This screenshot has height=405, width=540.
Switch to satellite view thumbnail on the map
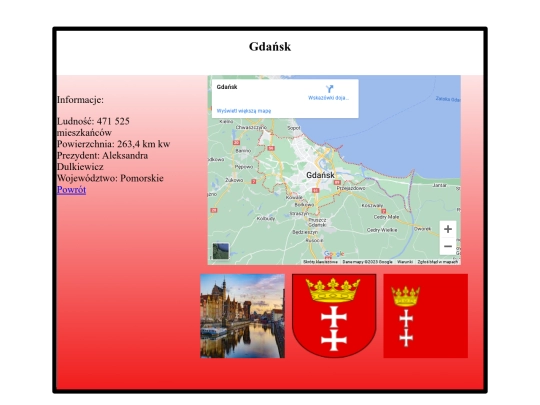click(220, 251)
